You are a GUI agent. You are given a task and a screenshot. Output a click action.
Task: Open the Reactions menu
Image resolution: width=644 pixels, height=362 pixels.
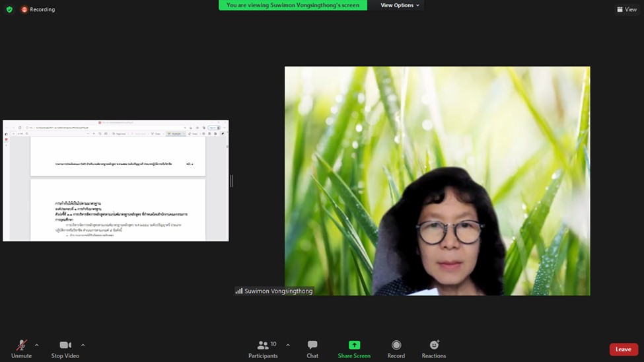(x=434, y=348)
